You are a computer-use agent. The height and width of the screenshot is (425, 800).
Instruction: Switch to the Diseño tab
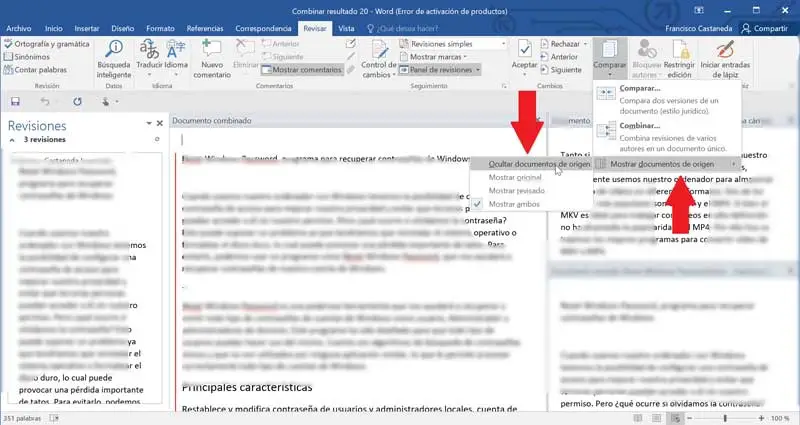point(122,28)
